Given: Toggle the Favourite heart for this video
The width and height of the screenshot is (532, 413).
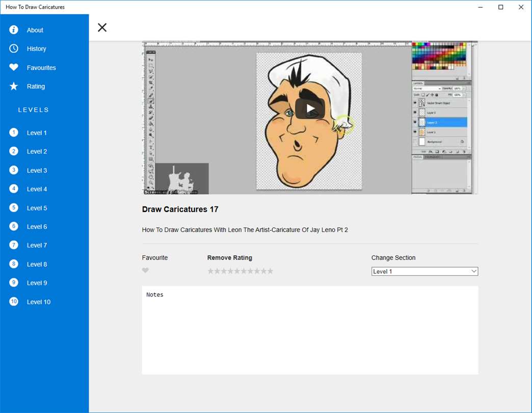Looking at the screenshot, I should click(x=145, y=271).
